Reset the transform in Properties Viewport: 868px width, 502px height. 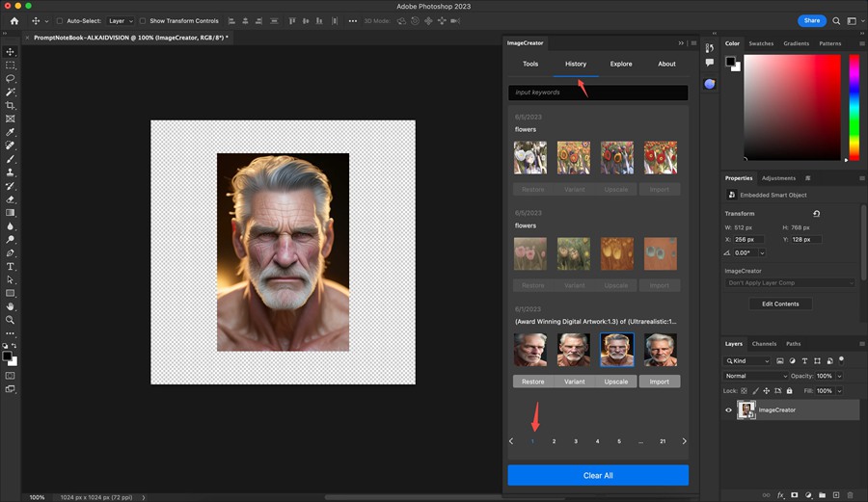coord(816,213)
